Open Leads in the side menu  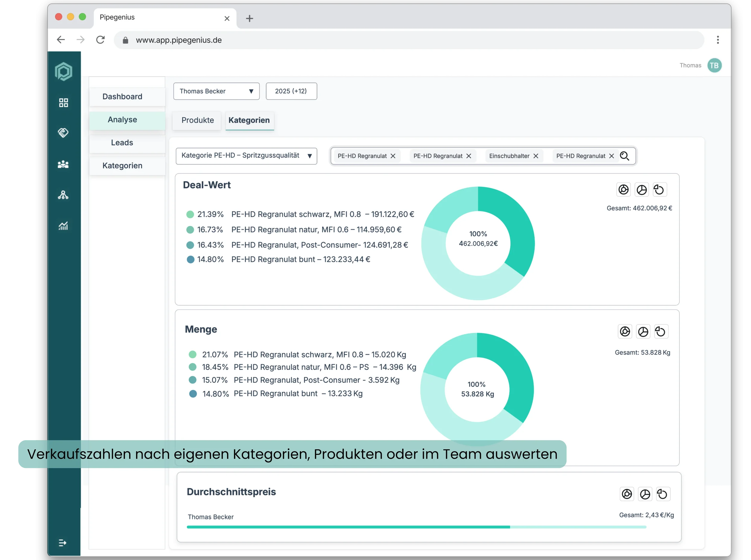122,143
